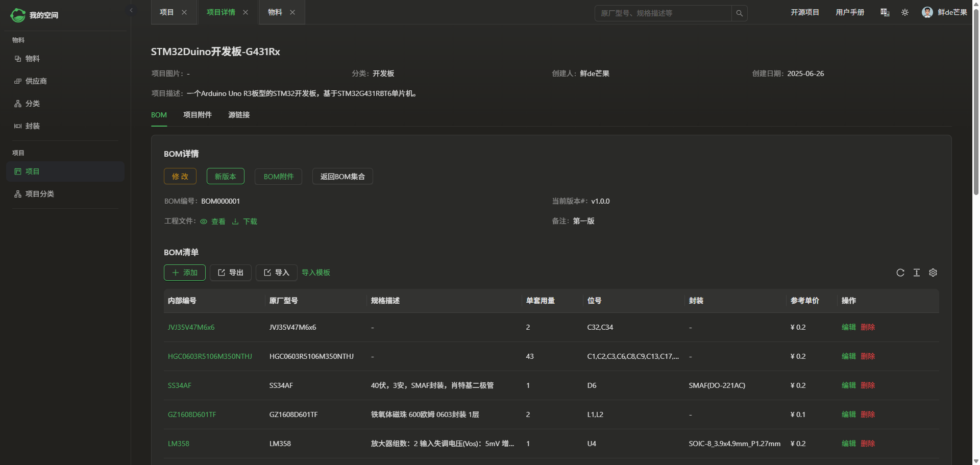Open 供应商 in the sidebar

click(x=65, y=81)
